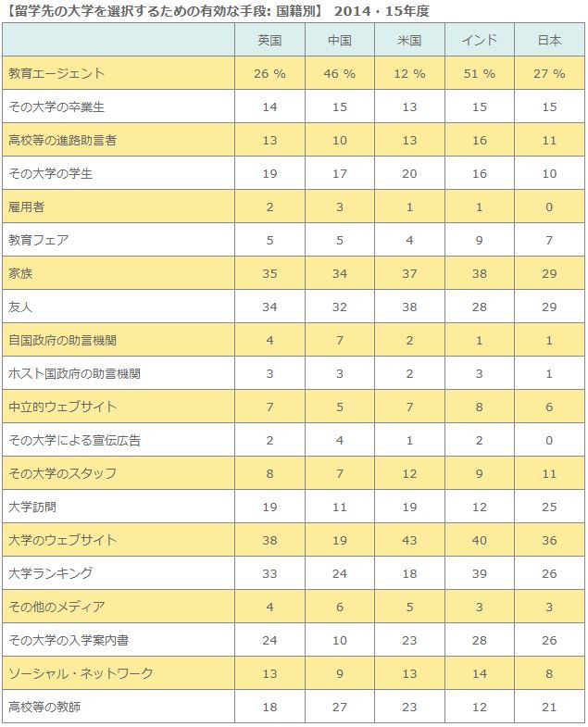This screenshot has height=727, width=588.
Task: Click the 中立的ウェブサイト row label
Action: click(63, 407)
